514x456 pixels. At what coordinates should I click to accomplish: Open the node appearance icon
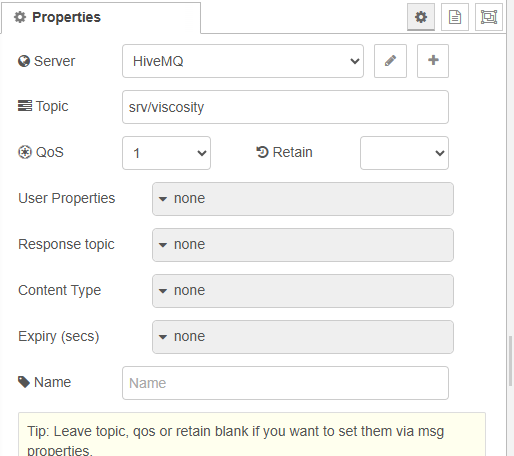[489, 17]
